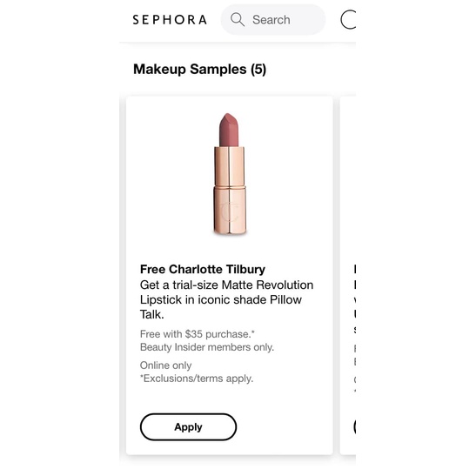Click the magnifying glass search icon
This screenshot has height=476, width=476.
237,20
